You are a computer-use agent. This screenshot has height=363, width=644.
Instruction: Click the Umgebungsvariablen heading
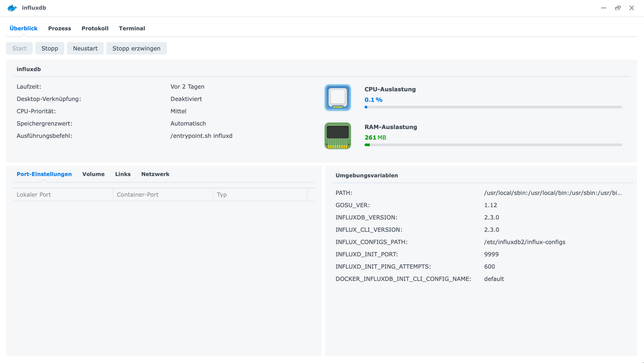pos(367,176)
